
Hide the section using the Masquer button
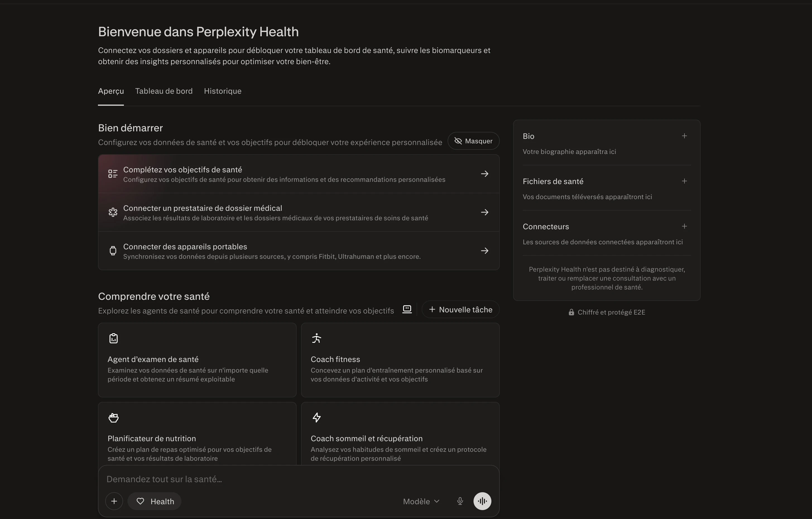tap(473, 141)
